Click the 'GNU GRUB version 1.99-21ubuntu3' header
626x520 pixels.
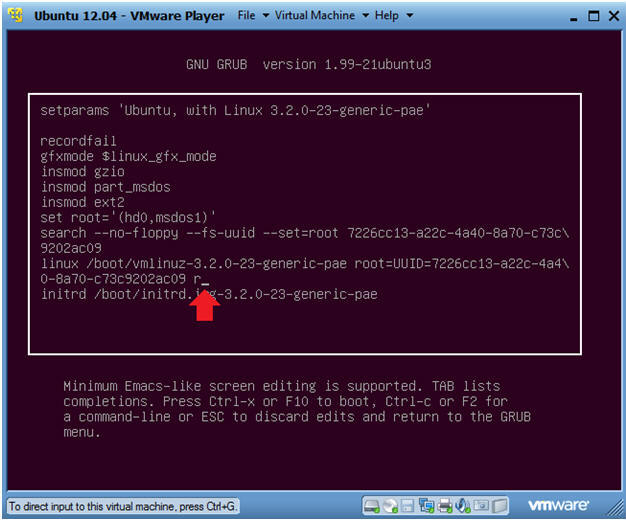tap(309, 64)
